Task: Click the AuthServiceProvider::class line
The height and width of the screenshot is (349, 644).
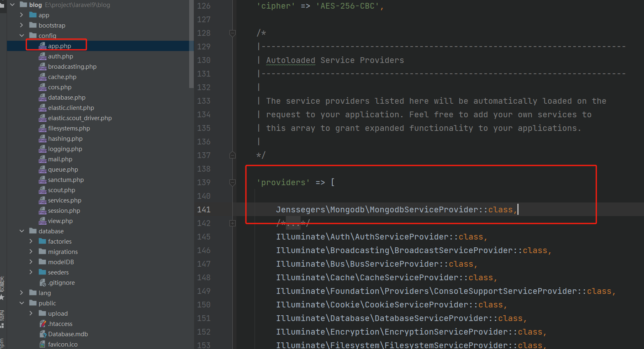Action: [x=382, y=237]
